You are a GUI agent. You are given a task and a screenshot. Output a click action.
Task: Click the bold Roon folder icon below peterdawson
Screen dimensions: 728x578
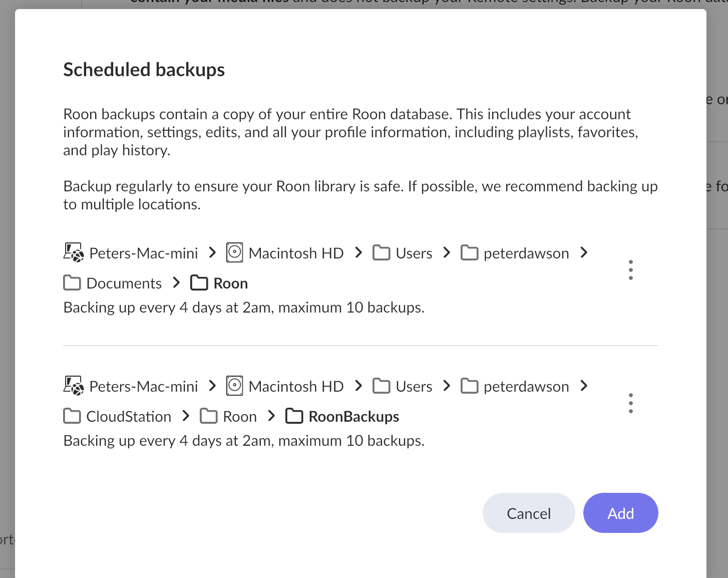pos(199,283)
